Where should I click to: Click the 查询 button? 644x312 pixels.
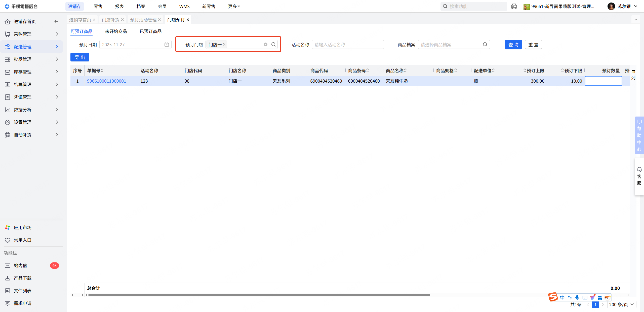[x=513, y=45]
